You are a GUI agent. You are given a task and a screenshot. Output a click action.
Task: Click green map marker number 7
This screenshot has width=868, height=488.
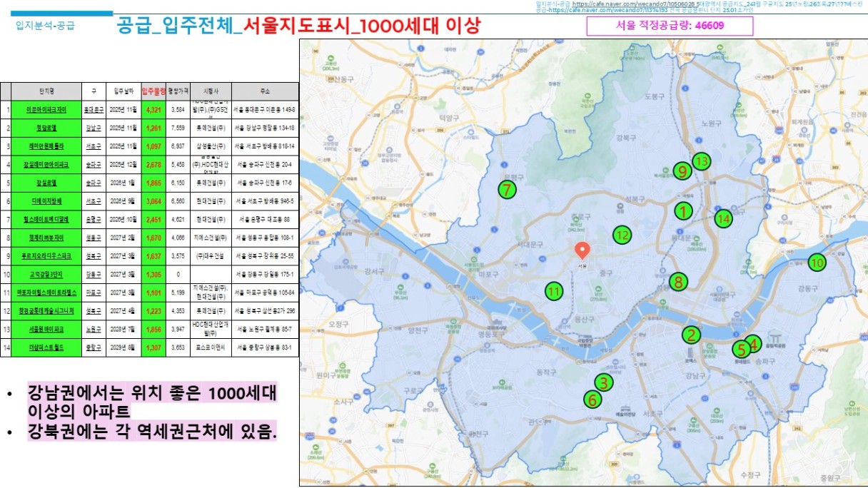coord(507,190)
